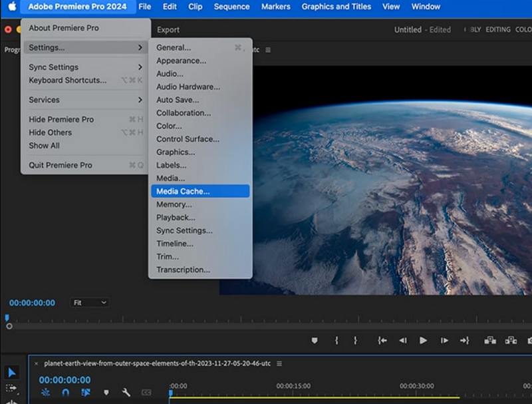Open the Sequence menu
Screen dimensions: 532x404
tap(231, 7)
